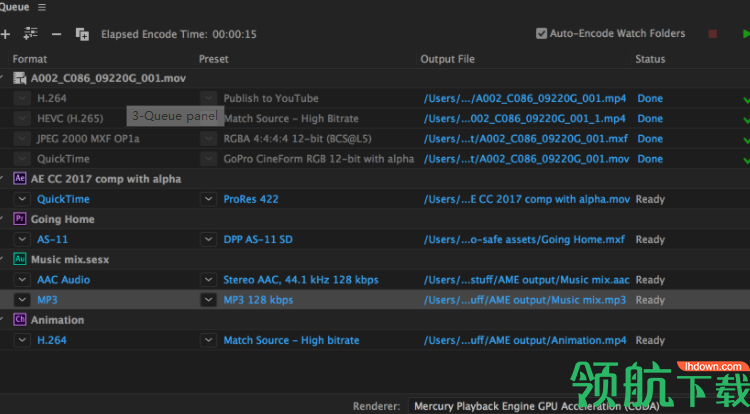This screenshot has height=414, width=750.
Task: Open format dropdown beside AS-11
Action: 22,239
